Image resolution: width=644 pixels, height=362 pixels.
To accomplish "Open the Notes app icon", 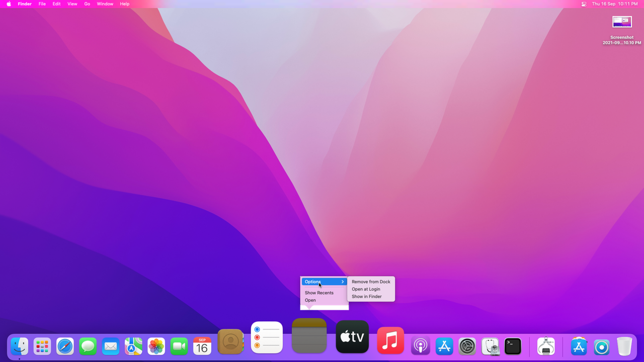I will tap(309, 335).
